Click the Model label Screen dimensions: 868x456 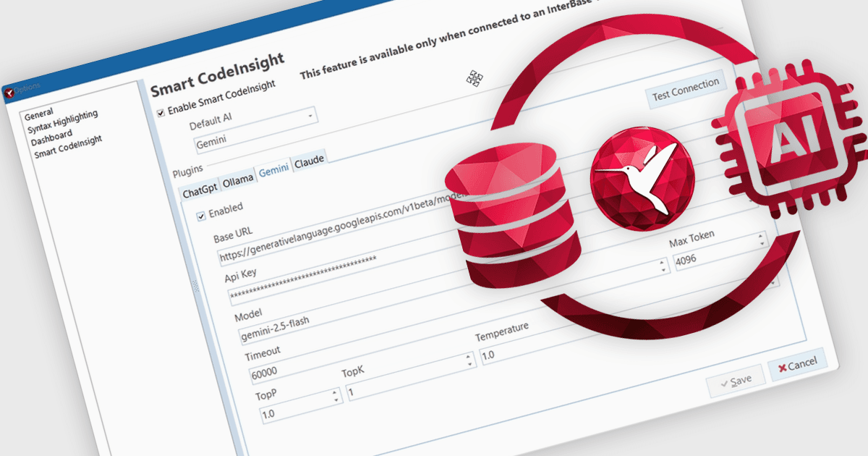click(248, 316)
